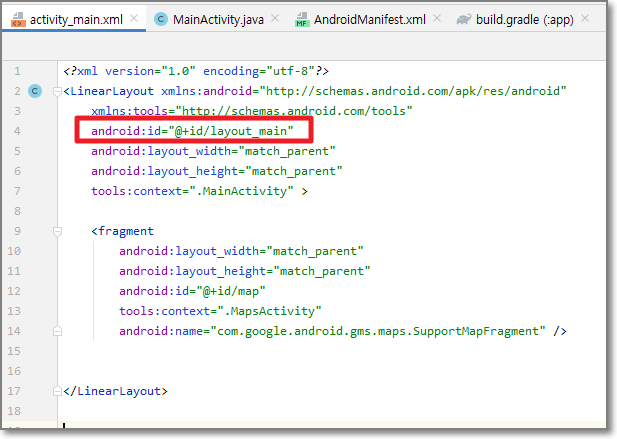Close the activity_main.xml tab

(x=134, y=18)
